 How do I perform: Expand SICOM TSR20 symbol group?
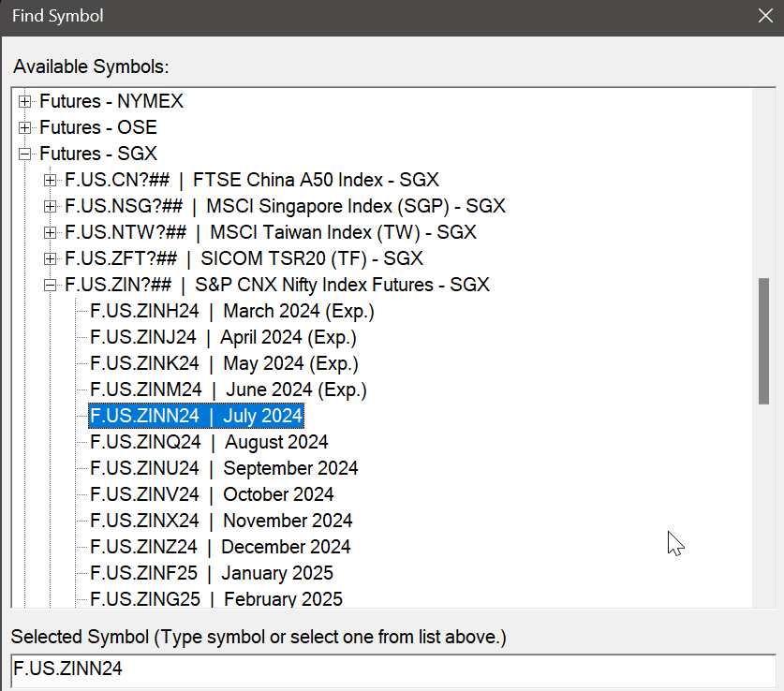click(51, 258)
